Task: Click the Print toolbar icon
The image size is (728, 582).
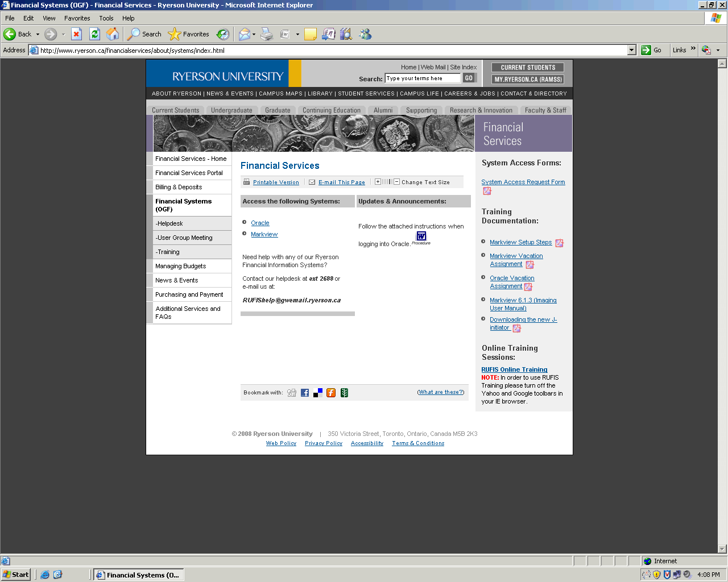Action: coord(267,34)
